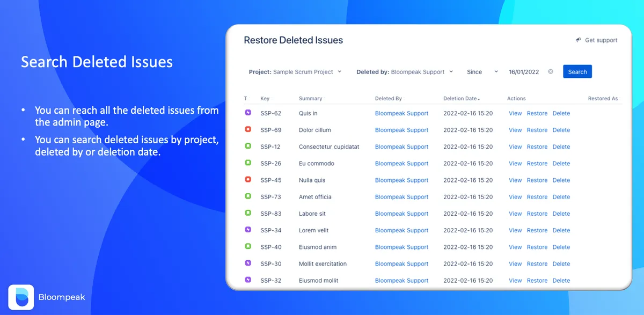View deleted issue SSP-40
The image size is (644, 315).
pyautogui.click(x=515, y=247)
